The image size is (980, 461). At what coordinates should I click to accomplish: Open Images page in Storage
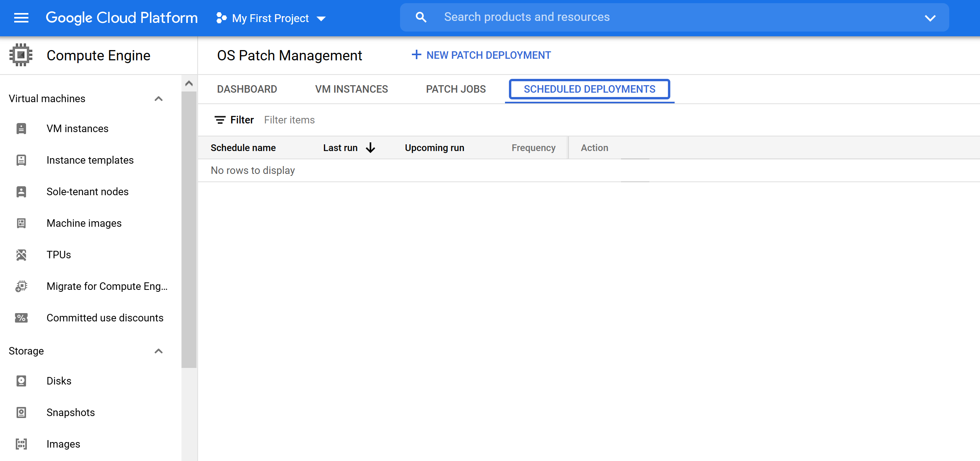pyautogui.click(x=63, y=444)
